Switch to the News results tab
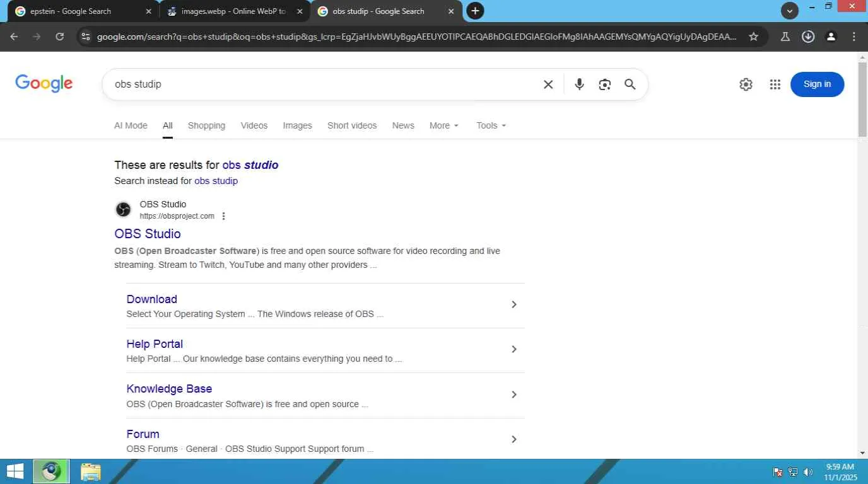868x484 pixels. (403, 125)
